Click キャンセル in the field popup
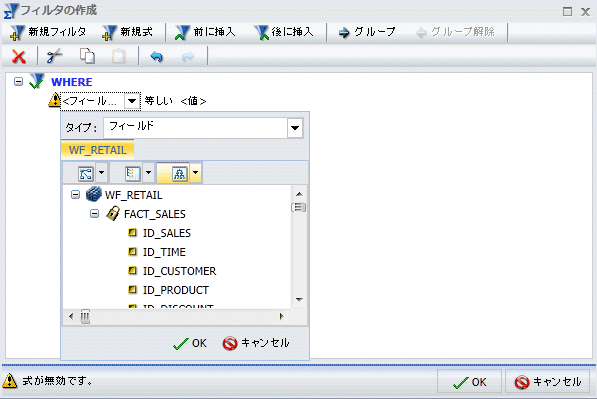The image size is (597, 399). point(256,343)
